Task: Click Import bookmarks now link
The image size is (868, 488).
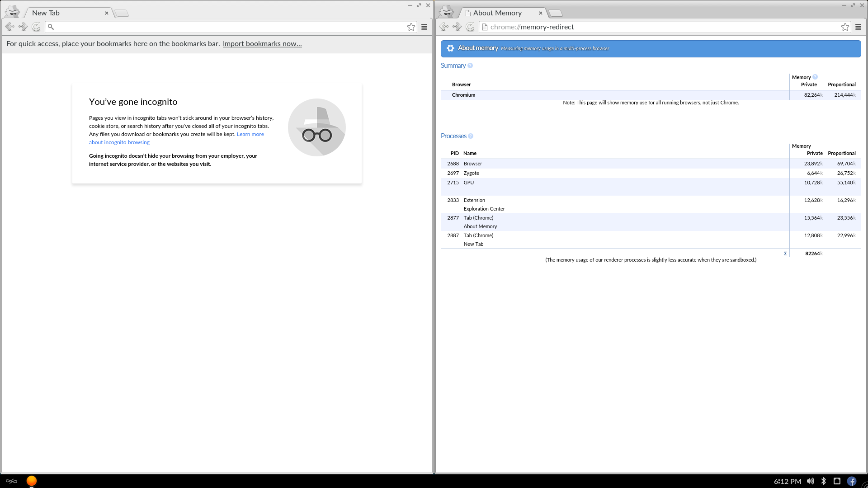Action: point(262,44)
